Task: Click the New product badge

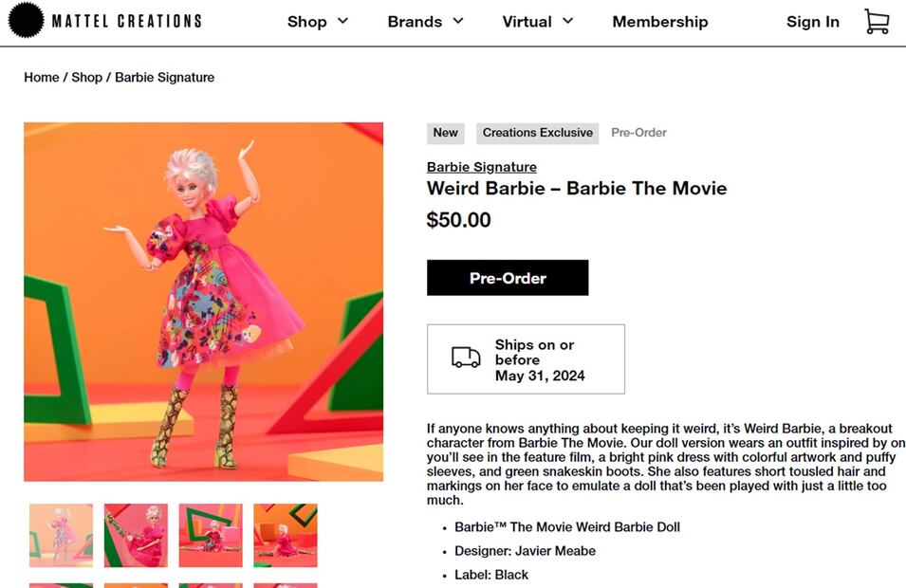Action: pos(445,133)
